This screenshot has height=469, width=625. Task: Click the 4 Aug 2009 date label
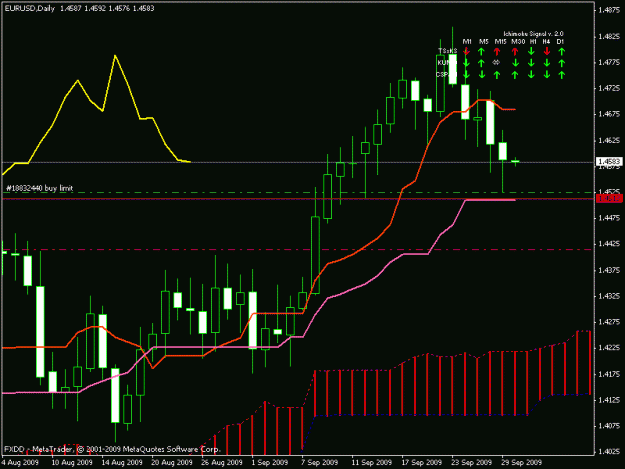pyautogui.click(x=20, y=462)
